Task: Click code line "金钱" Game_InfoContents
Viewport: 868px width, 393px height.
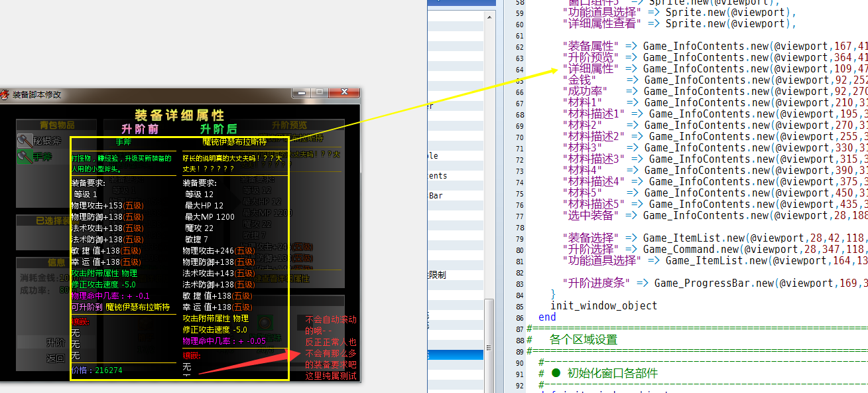Action: pos(714,80)
